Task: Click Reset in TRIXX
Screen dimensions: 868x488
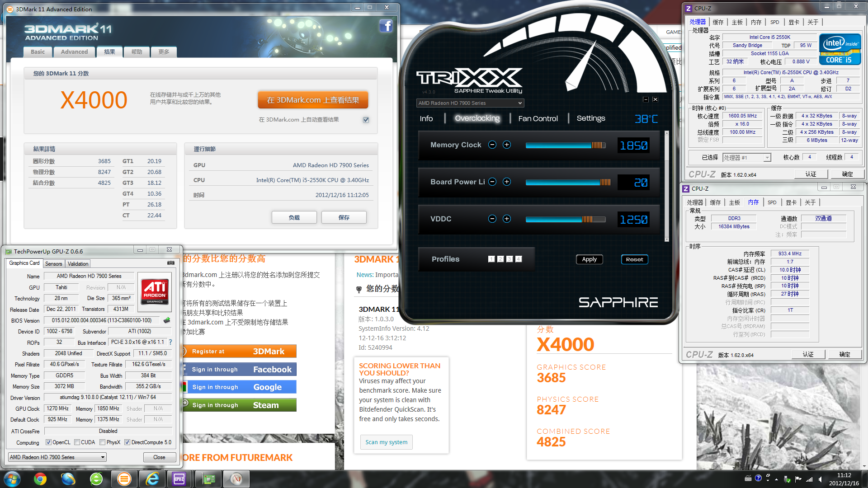Action: pyautogui.click(x=634, y=259)
